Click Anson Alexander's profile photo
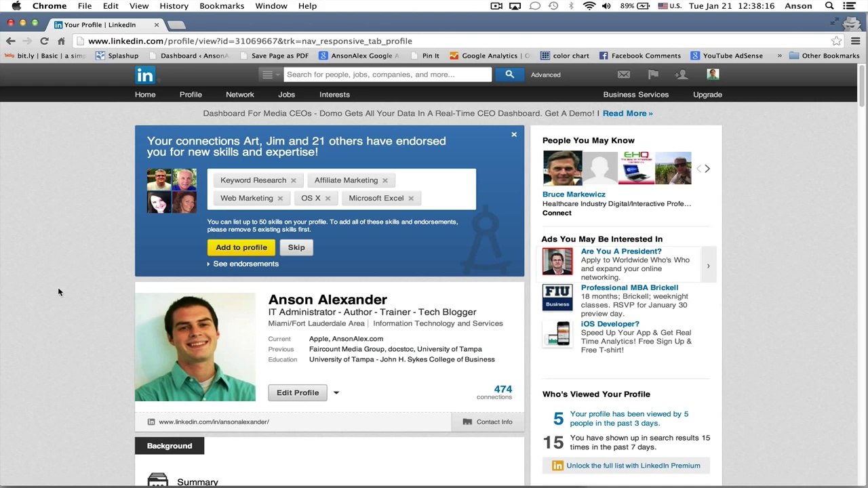Screen dimensions: 868x488 click(x=195, y=347)
